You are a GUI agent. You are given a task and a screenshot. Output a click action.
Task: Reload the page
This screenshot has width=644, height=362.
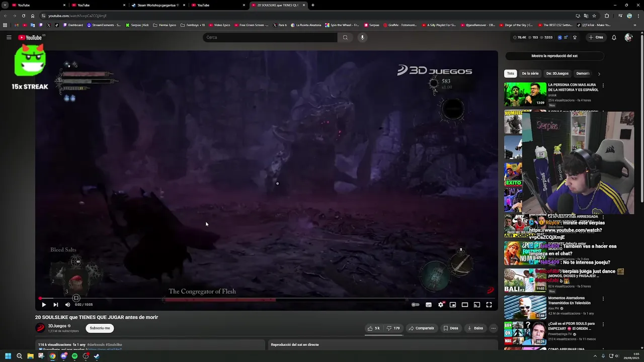tap(23, 16)
